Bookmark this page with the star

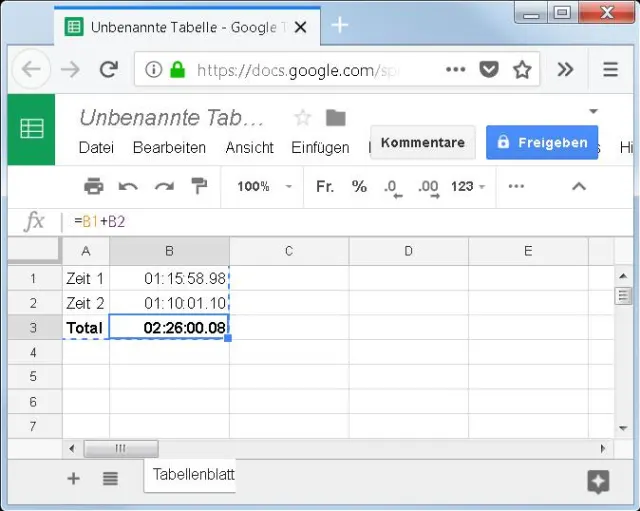522,70
